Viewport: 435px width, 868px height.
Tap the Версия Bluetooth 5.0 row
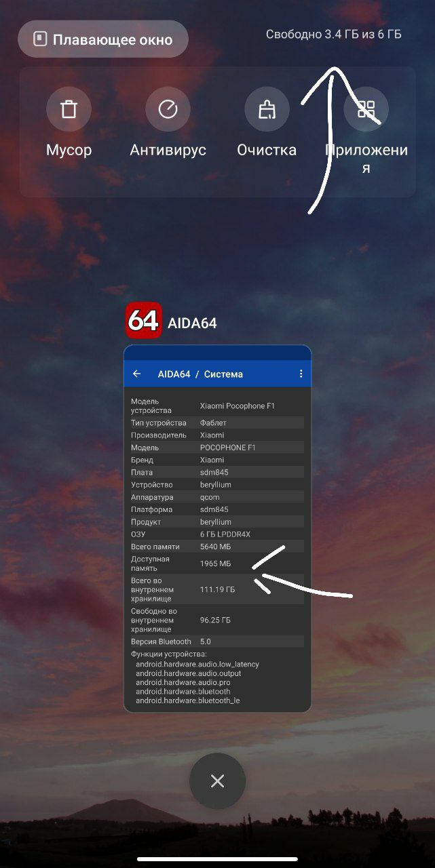[217, 642]
